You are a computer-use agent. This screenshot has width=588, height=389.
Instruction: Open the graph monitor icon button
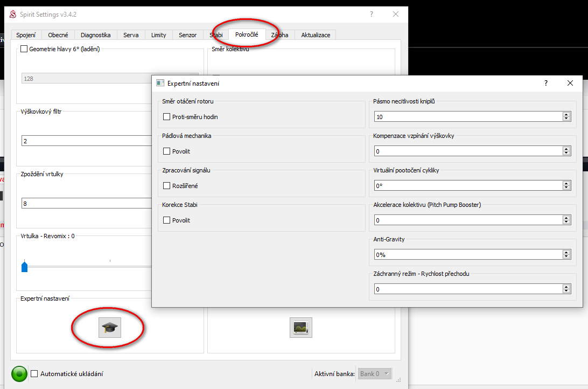pyautogui.click(x=300, y=327)
